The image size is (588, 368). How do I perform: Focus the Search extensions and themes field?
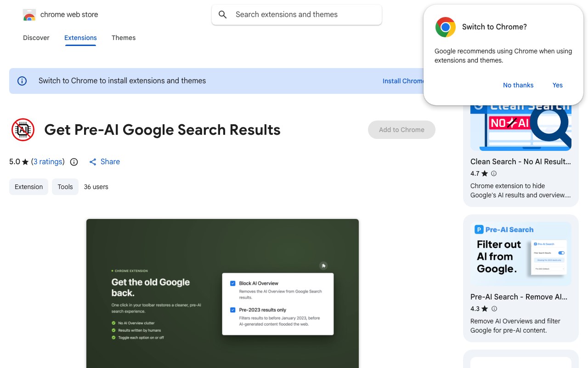tap(297, 15)
